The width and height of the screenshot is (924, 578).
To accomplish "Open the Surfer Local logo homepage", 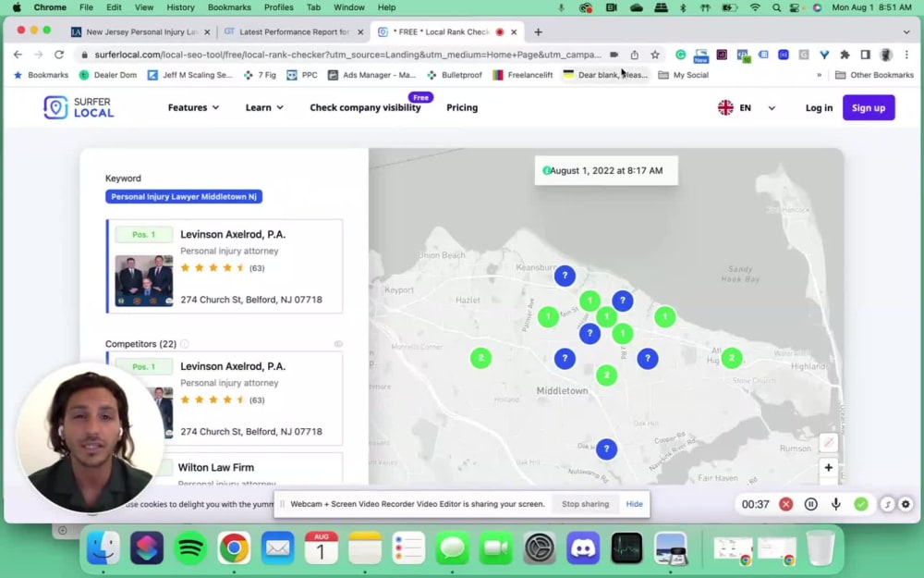I will coord(79,107).
